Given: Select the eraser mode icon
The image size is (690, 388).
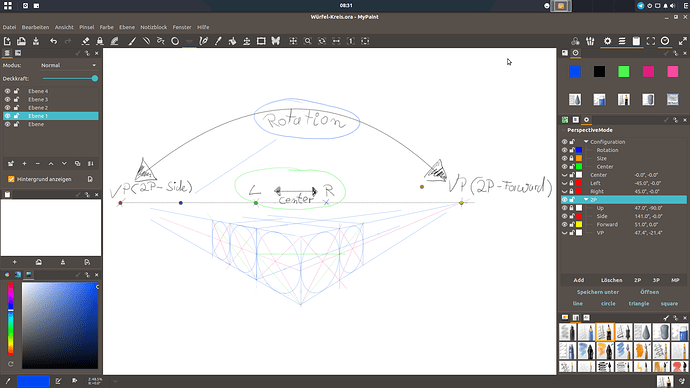Looking at the screenshot, I should pyautogui.click(x=85, y=41).
